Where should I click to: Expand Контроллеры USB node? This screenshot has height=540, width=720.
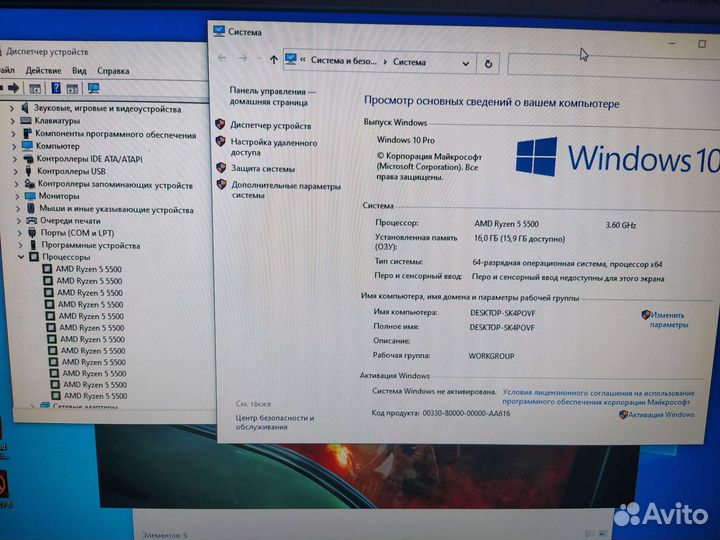pos(16,171)
